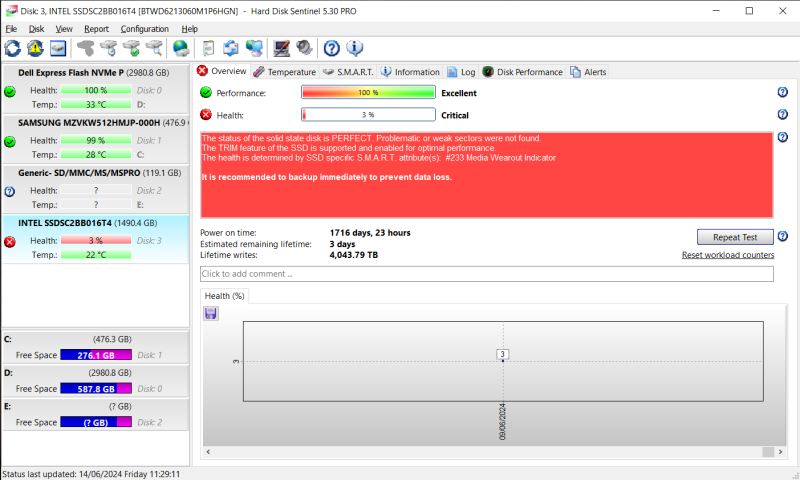The width and height of the screenshot is (800, 480).
Task: Click the 'Click to add comment' field
Action: pyautogui.click(x=487, y=274)
